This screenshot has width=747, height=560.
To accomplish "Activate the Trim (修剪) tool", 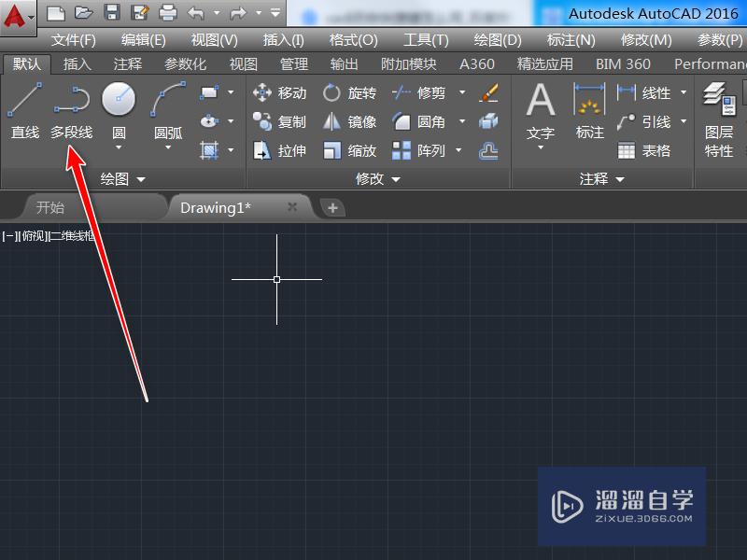I will pyautogui.click(x=418, y=92).
